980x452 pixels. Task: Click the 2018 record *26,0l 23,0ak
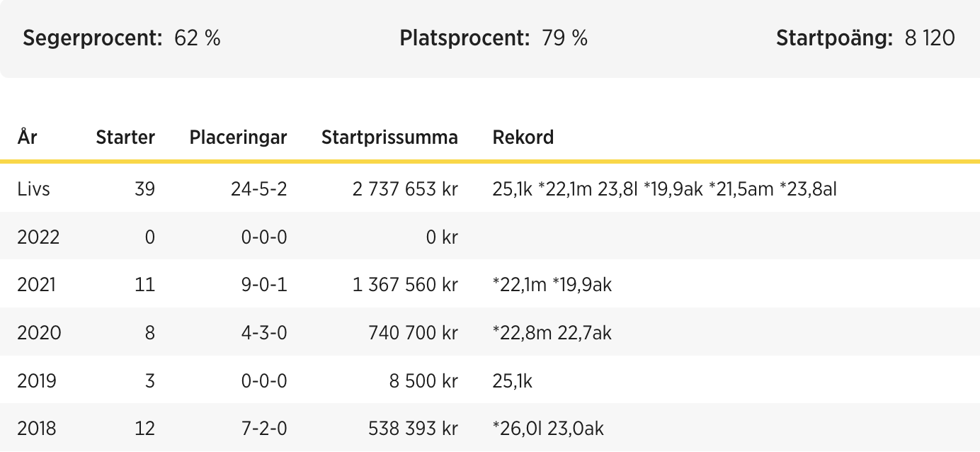pyautogui.click(x=548, y=429)
